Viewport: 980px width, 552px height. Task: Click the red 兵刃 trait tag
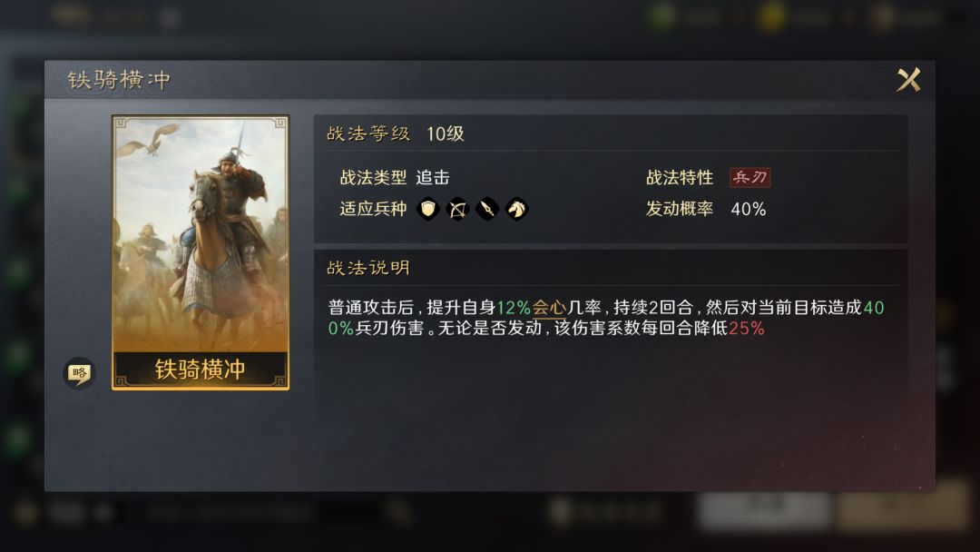coord(750,178)
